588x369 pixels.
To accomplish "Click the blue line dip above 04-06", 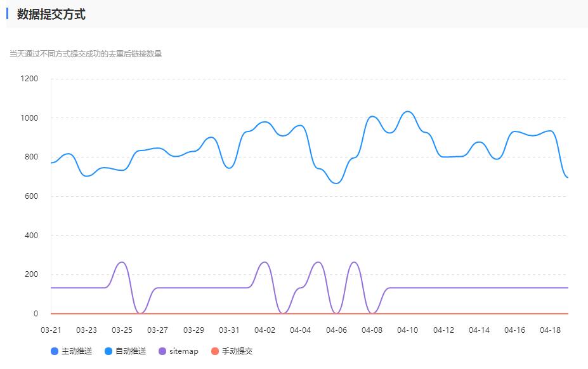I will coord(337,183).
